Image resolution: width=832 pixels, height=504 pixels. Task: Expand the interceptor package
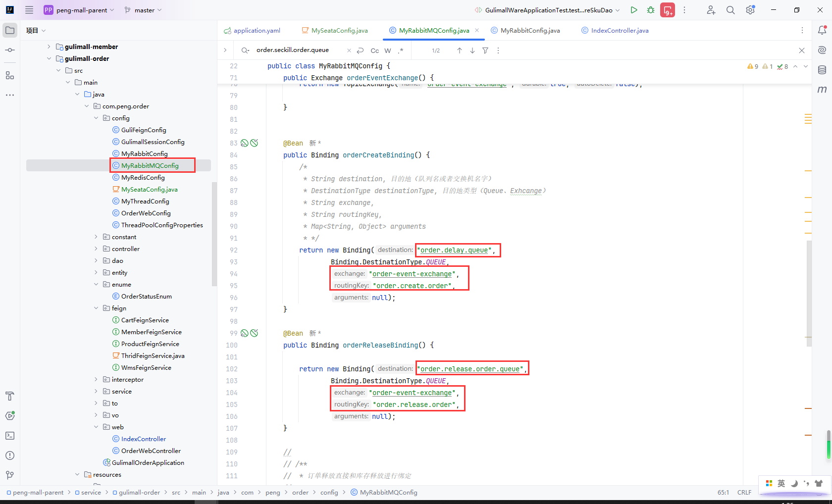[96, 379]
